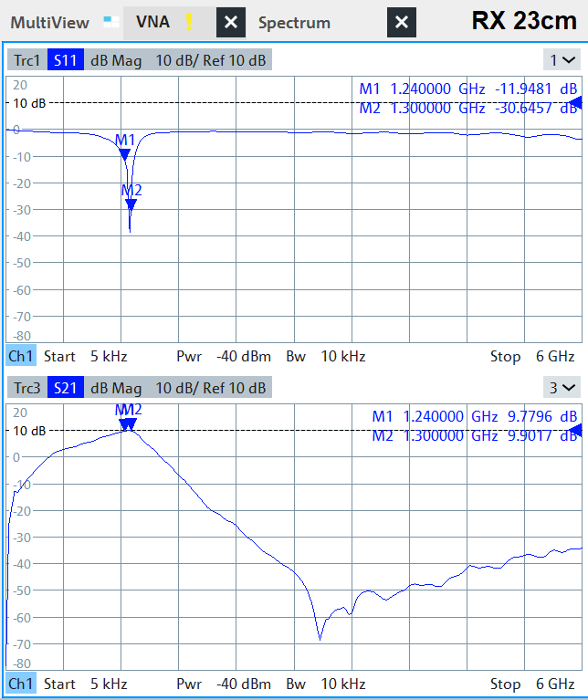Click the highlighted S21 measurement label
588x700 pixels.
pos(65,388)
